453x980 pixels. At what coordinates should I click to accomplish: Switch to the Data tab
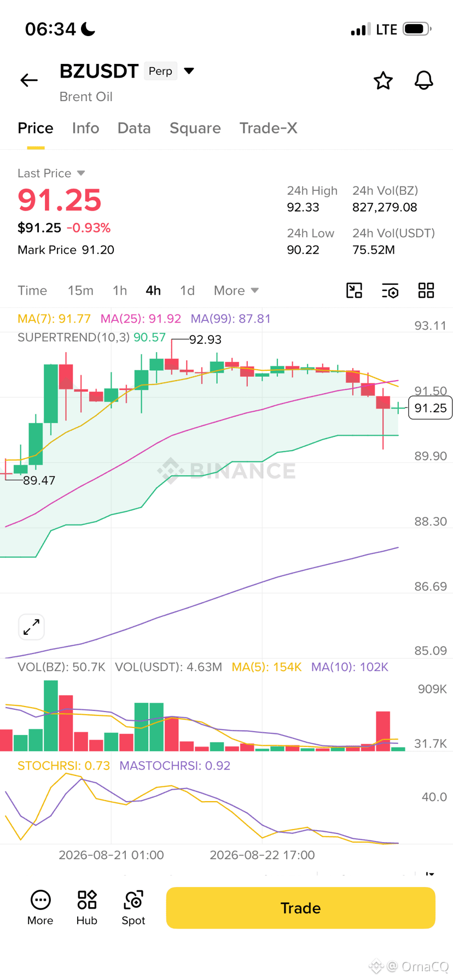click(x=134, y=128)
